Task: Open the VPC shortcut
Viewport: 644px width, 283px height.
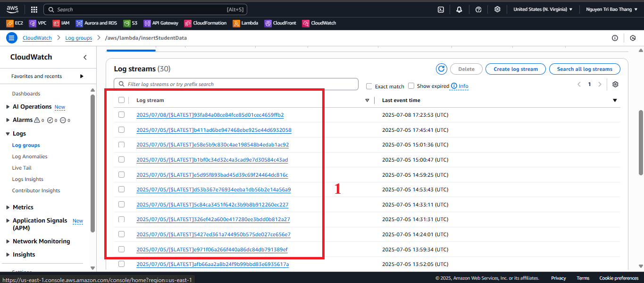Action: click(38, 23)
